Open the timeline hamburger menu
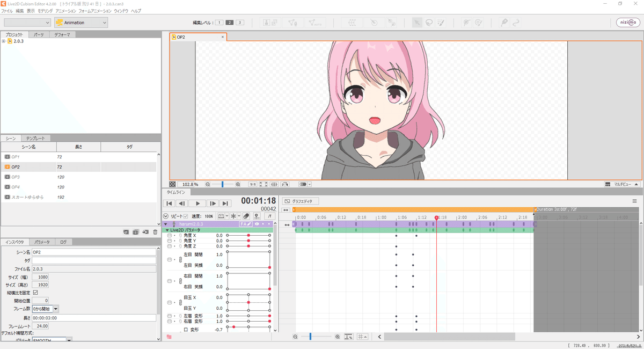Screen dimensions: 644x349 coord(635,201)
